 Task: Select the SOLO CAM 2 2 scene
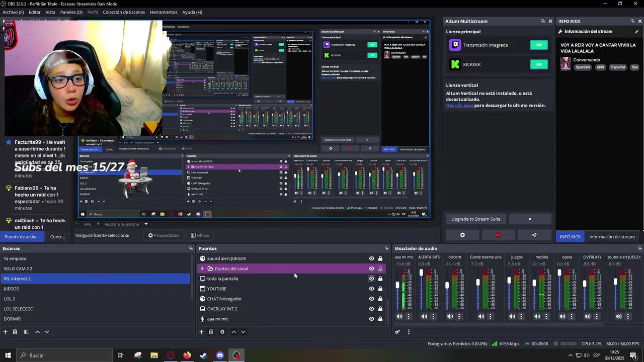click(96, 268)
